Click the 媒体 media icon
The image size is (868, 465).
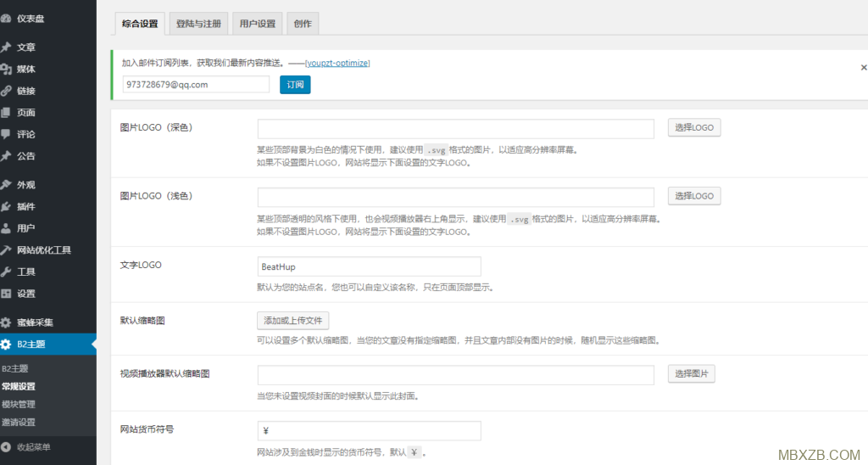tap(6, 69)
